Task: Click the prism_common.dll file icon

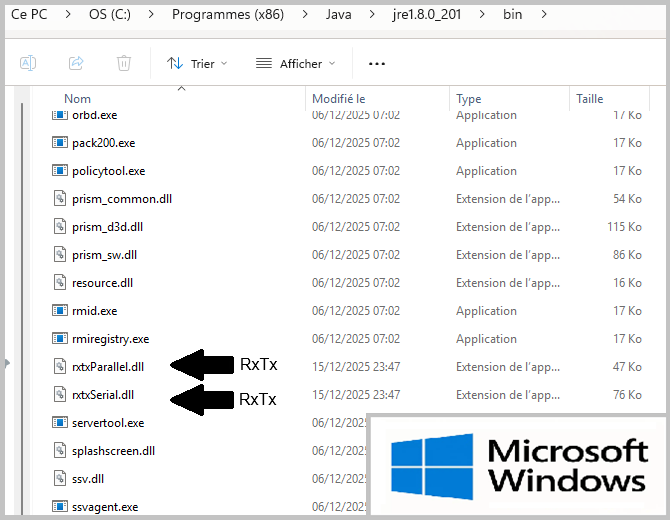Action: (59, 199)
